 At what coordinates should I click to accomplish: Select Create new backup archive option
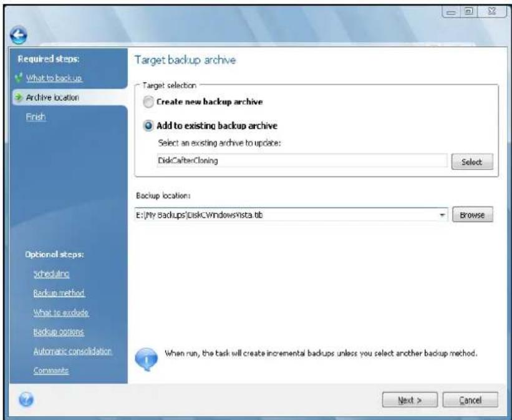148,102
